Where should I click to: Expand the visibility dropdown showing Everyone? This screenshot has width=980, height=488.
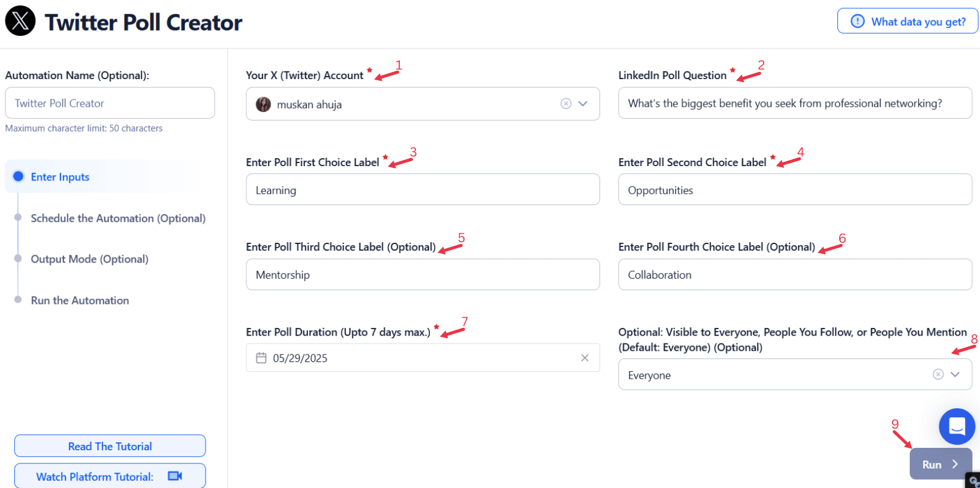coord(955,375)
